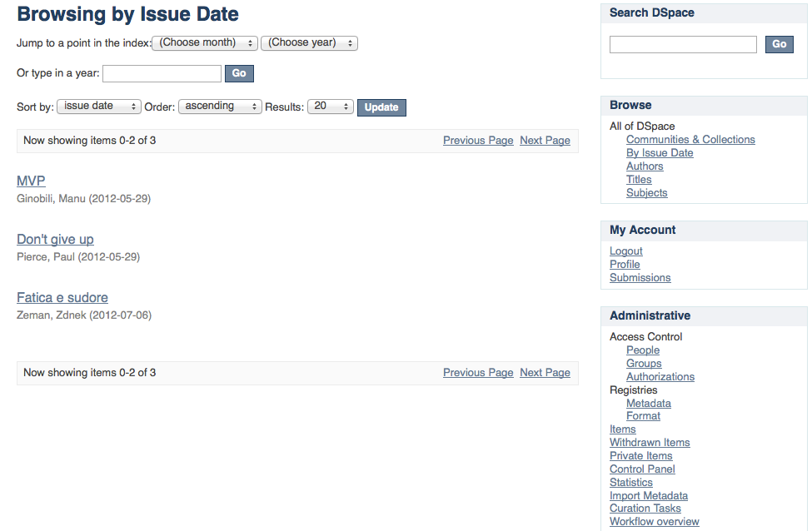This screenshot has width=812, height=531.
Task: Open the Choose year dropdown
Action: click(309, 42)
